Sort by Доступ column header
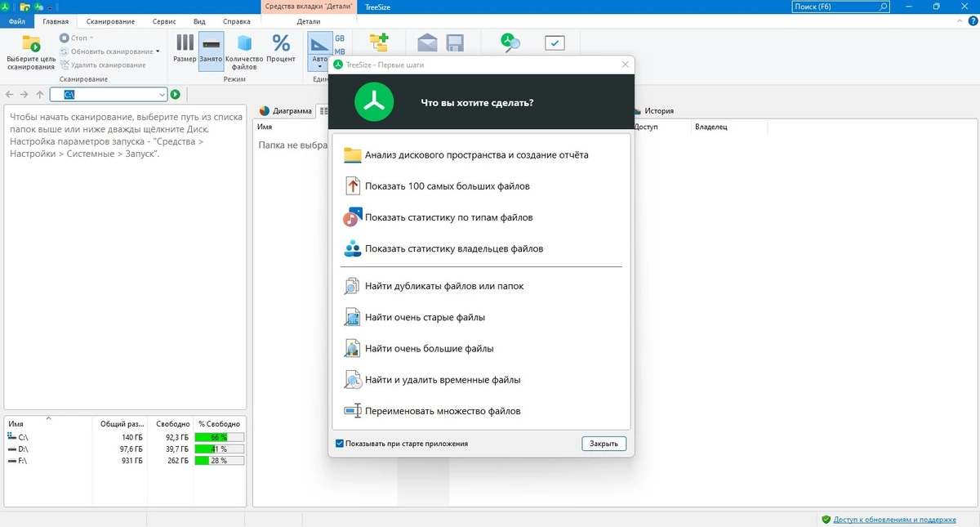Viewport: 980px width, 527px height. click(x=646, y=127)
